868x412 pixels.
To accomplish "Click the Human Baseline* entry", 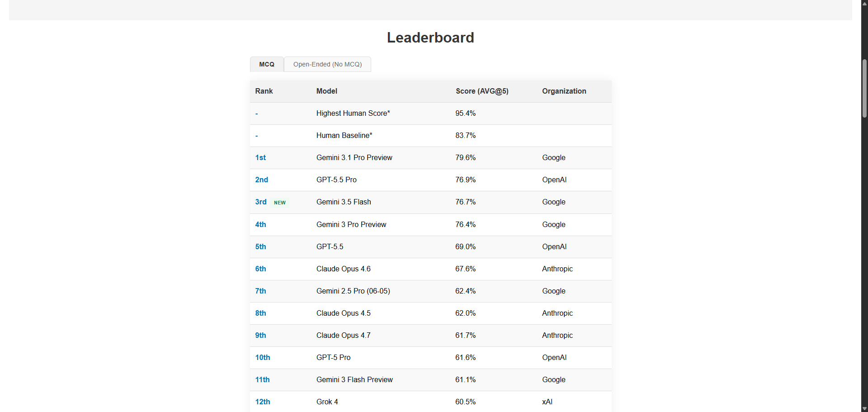I will click(344, 135).
